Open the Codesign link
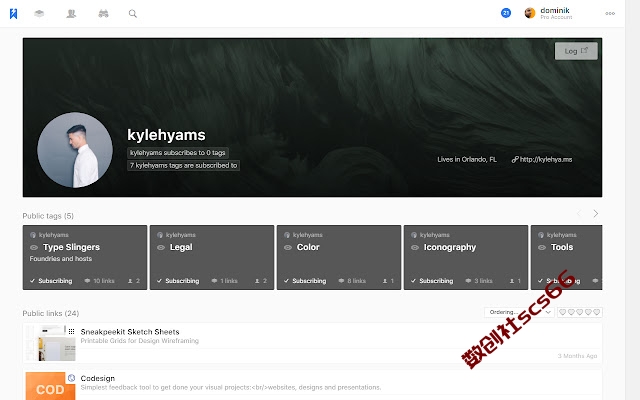 (x=98, y=378)
